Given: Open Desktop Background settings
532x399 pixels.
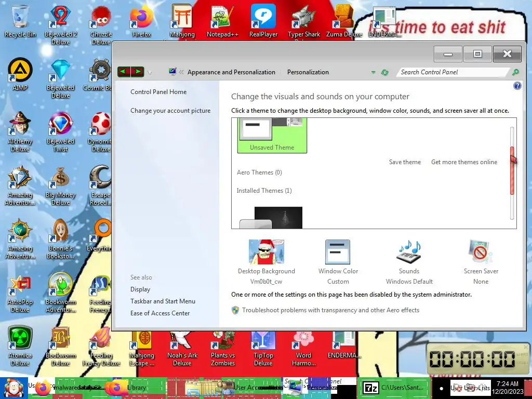Looking at the screenshot, I should pos(267,262).
